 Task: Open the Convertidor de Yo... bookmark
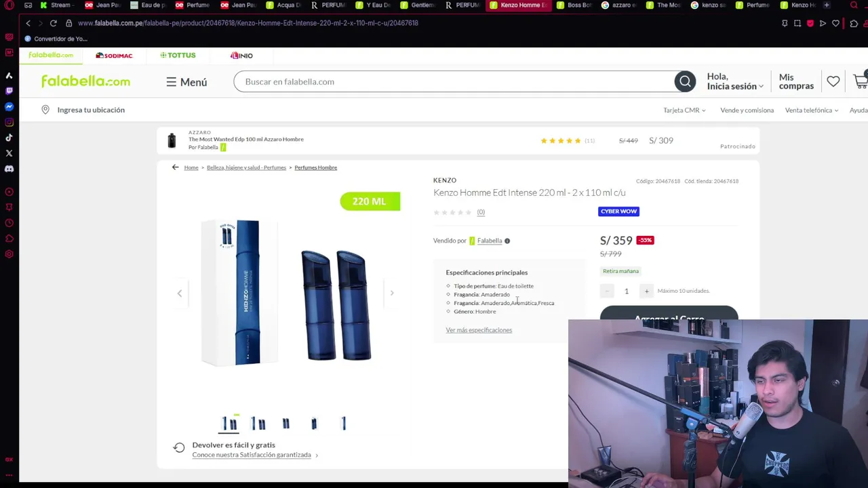pos(56,39)
